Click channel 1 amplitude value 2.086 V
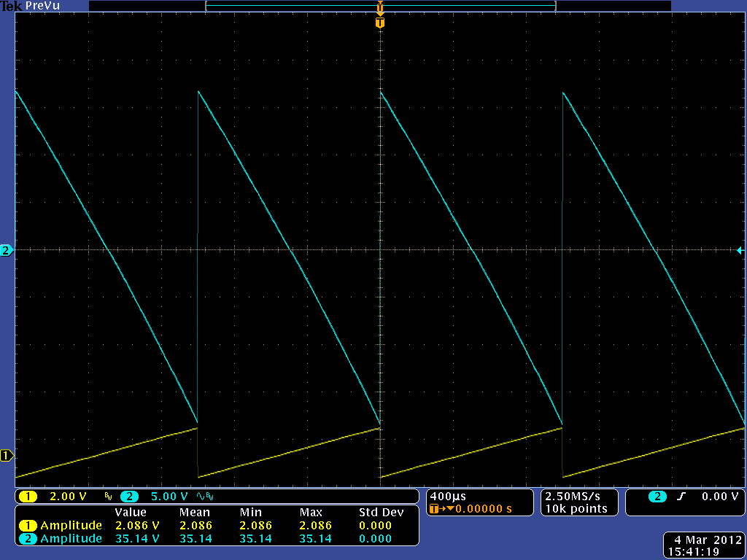747x560 pixels. pos(137,526)
